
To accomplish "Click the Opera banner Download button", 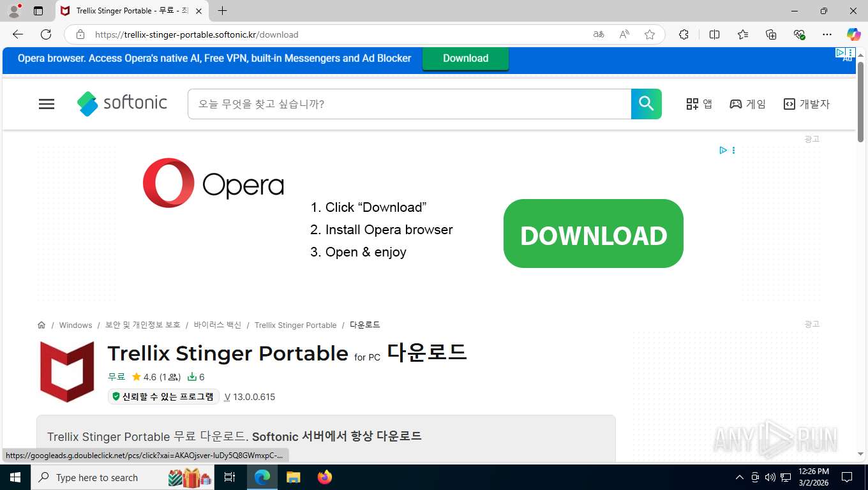I will (x=465, y=58).
